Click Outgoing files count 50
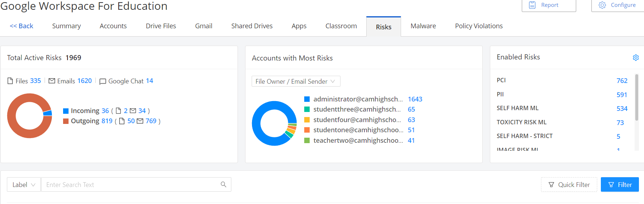644x204 pixels. (131, 121)
